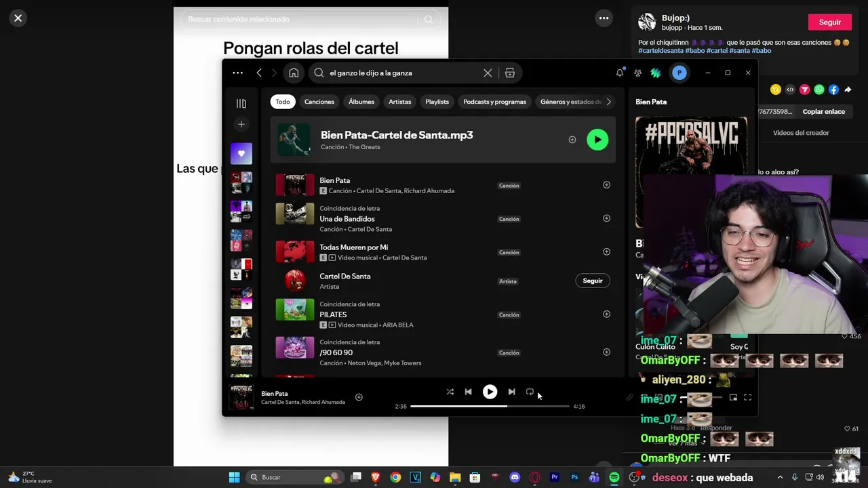Skip to the next track
This screenshot has height=488, width=868.
(511, 392)
